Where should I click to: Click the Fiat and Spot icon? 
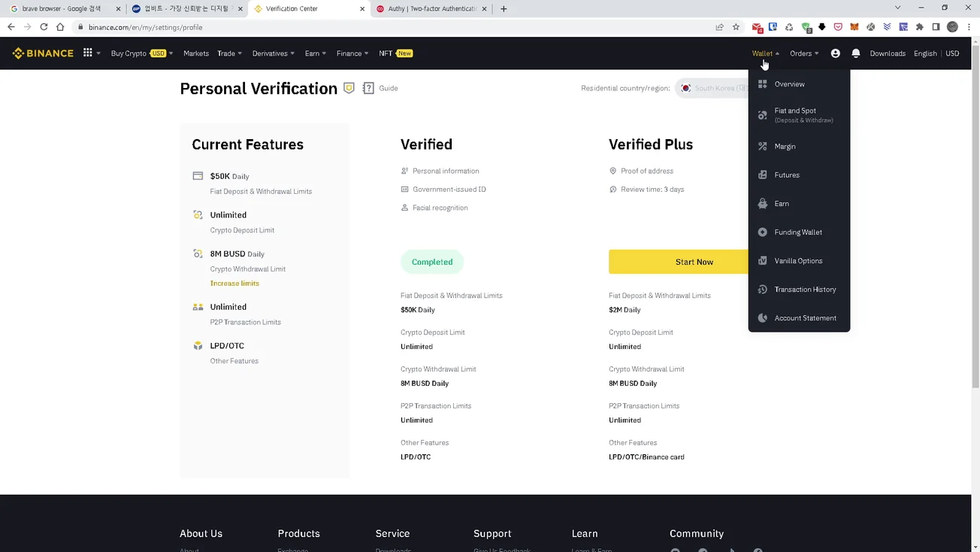[x=762, y=115]
